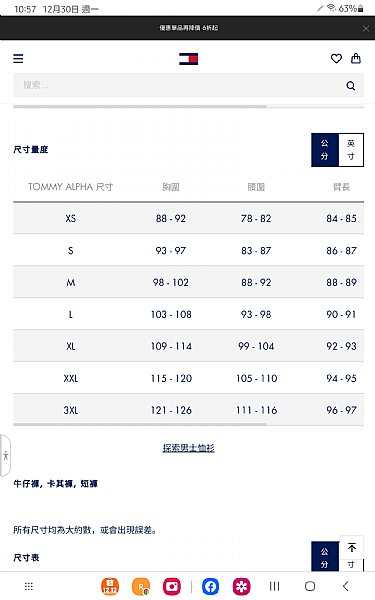Viewport: 375px width, 600px height.
Task: Focus the search input field
Action: [x=180, y=85]
